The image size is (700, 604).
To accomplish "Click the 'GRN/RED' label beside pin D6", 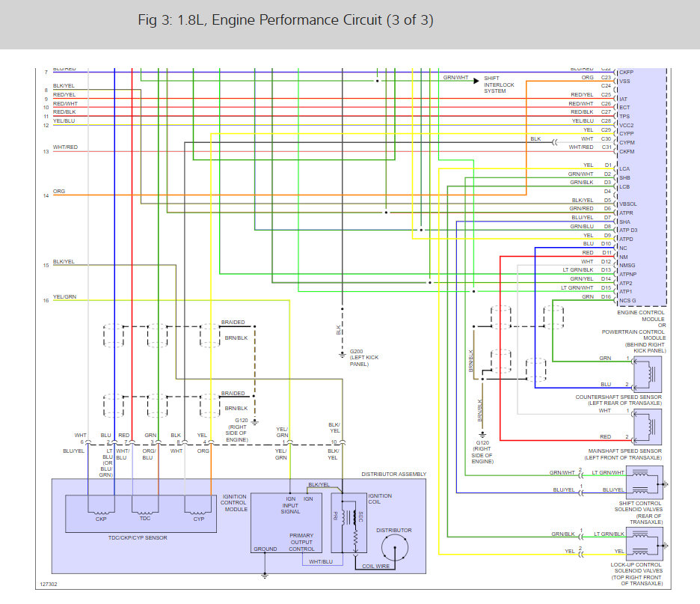I will pyautogui.click(x=581, y=209).
